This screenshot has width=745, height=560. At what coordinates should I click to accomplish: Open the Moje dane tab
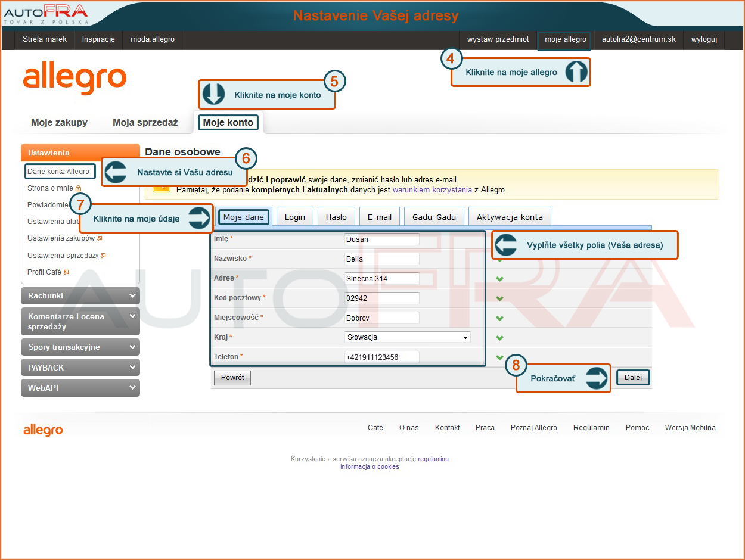(x=244, y=217)
